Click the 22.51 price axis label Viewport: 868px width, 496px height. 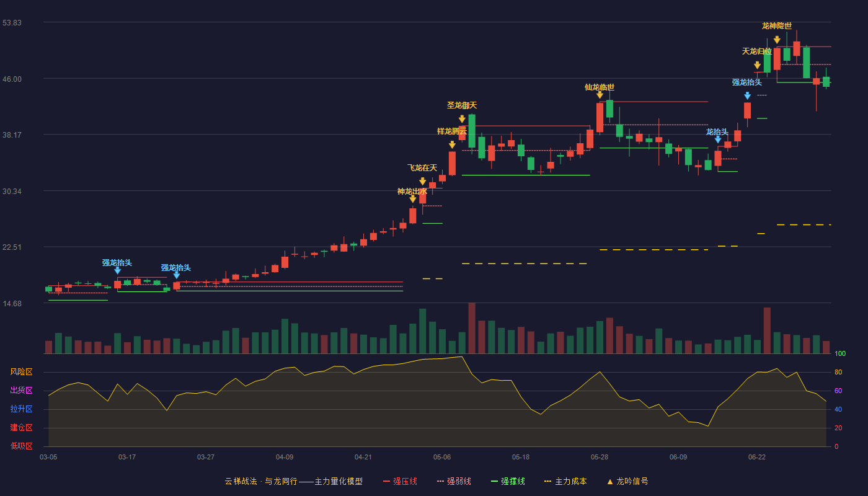click(x=12, y=247)
